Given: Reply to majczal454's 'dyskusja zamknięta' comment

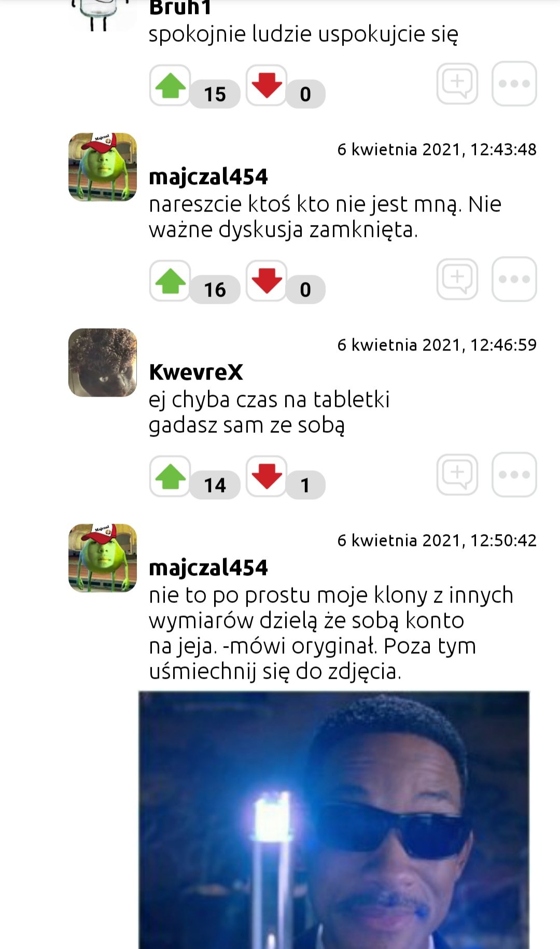Looking at the screenshot, I should pos(457,279).
